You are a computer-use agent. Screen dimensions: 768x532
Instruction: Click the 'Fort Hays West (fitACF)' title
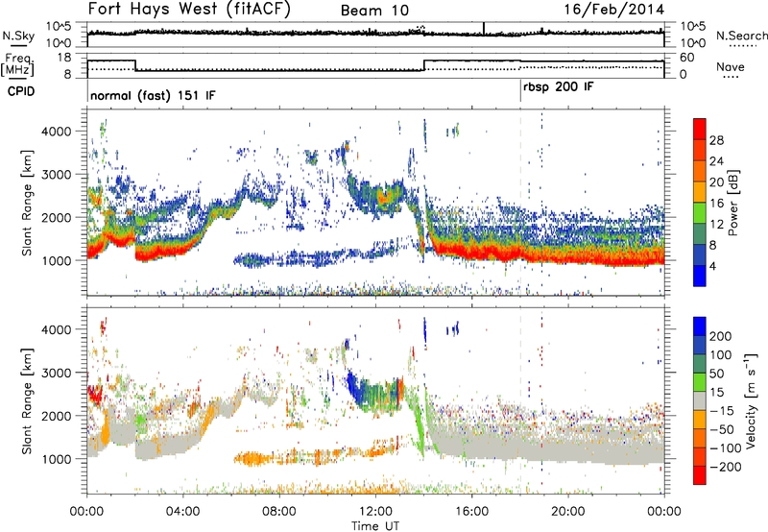[x=189, y=10]
